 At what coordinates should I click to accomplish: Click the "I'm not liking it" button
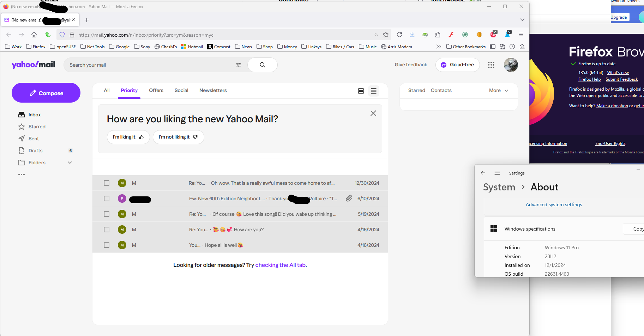coord(179,137)
